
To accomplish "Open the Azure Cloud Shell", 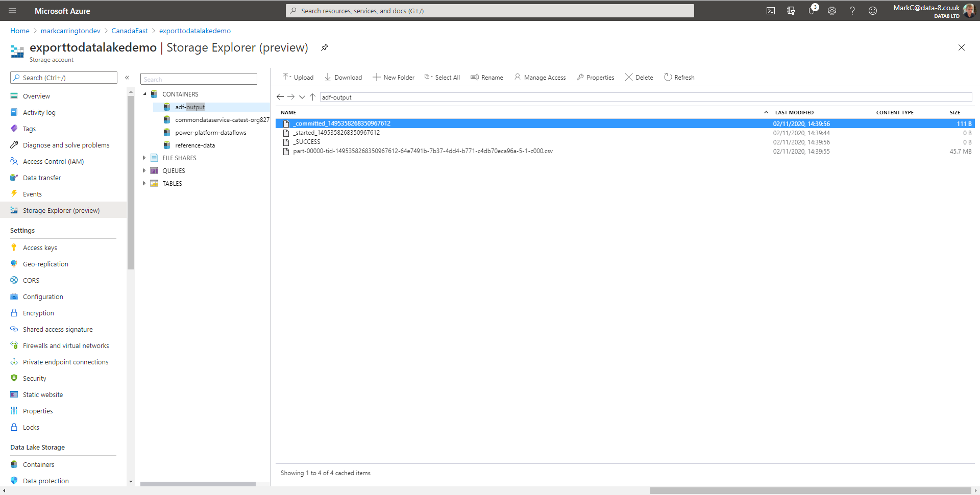I will click(771, 10).
